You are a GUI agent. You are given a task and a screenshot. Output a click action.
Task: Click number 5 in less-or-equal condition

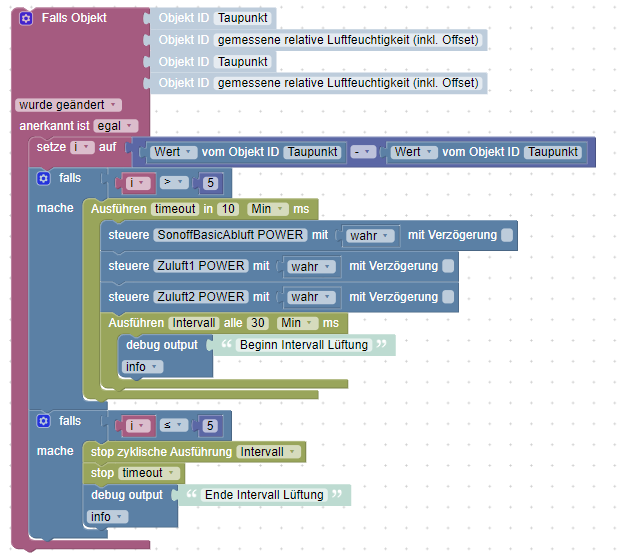coord(210,426)
